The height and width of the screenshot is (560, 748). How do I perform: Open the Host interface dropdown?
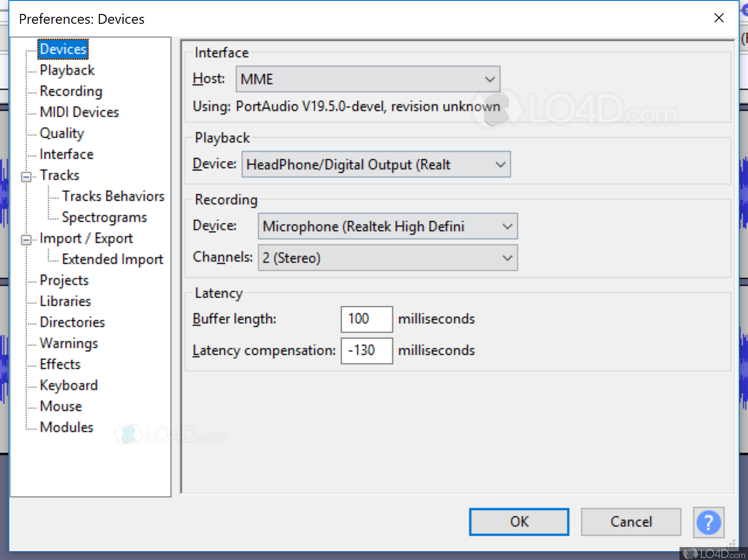368,79
